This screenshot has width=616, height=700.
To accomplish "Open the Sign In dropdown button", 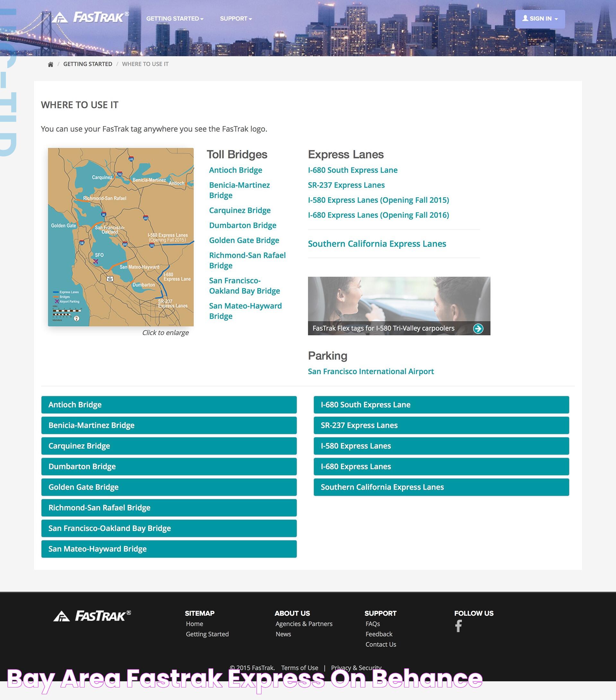I will click(x=540, y=19).
